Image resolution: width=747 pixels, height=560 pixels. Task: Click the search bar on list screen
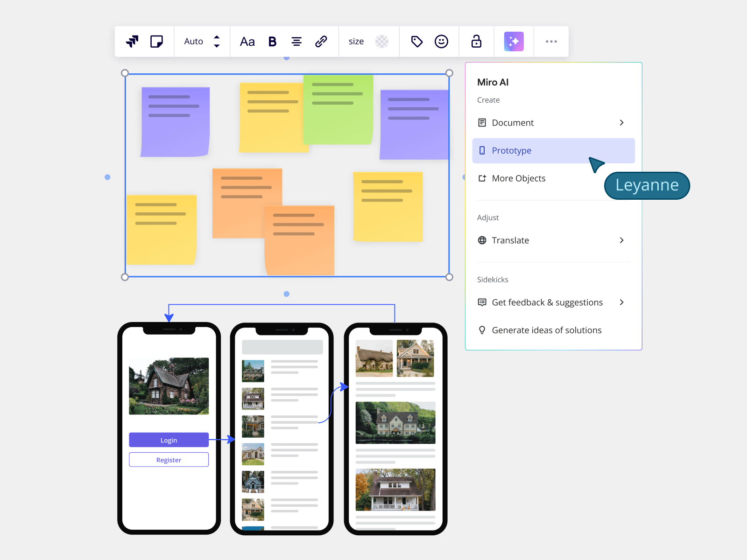pos(282,347)
